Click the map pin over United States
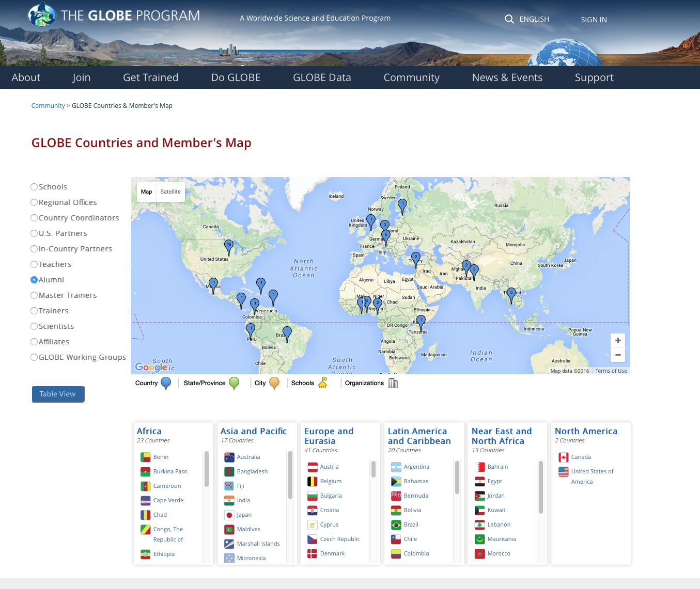Viewport: 700px width, 589px height. (x=228, y=246)
